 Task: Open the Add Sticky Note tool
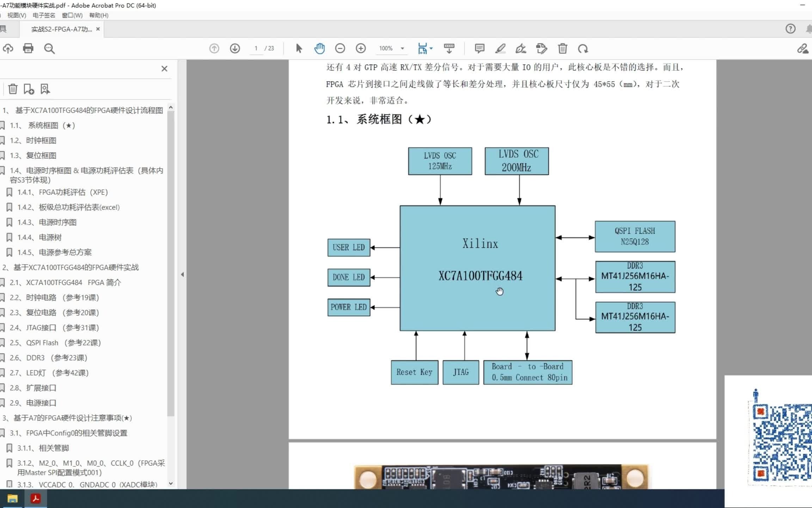(x=479, y=48)
